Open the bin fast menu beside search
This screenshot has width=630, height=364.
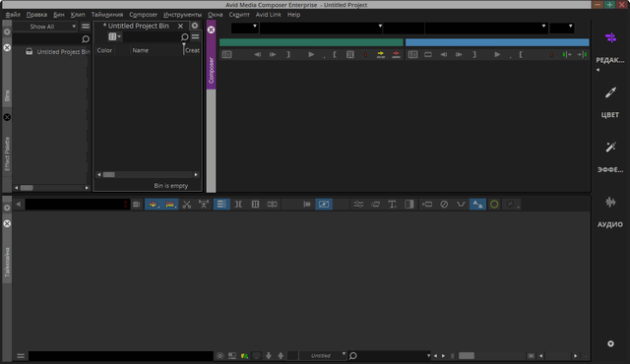[195, 37]
